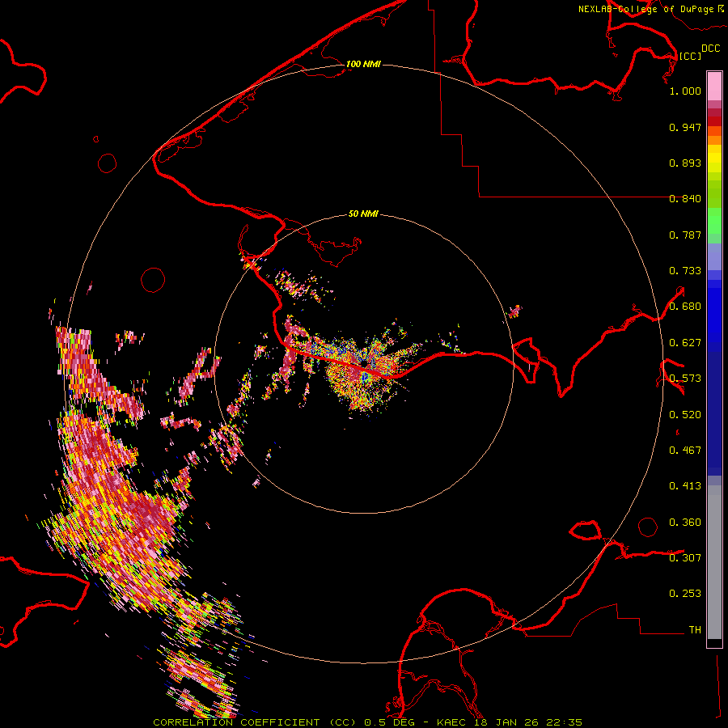
Task: Click the CORRELATION COEFFICIENT caption text
Action: coord(236,722)
